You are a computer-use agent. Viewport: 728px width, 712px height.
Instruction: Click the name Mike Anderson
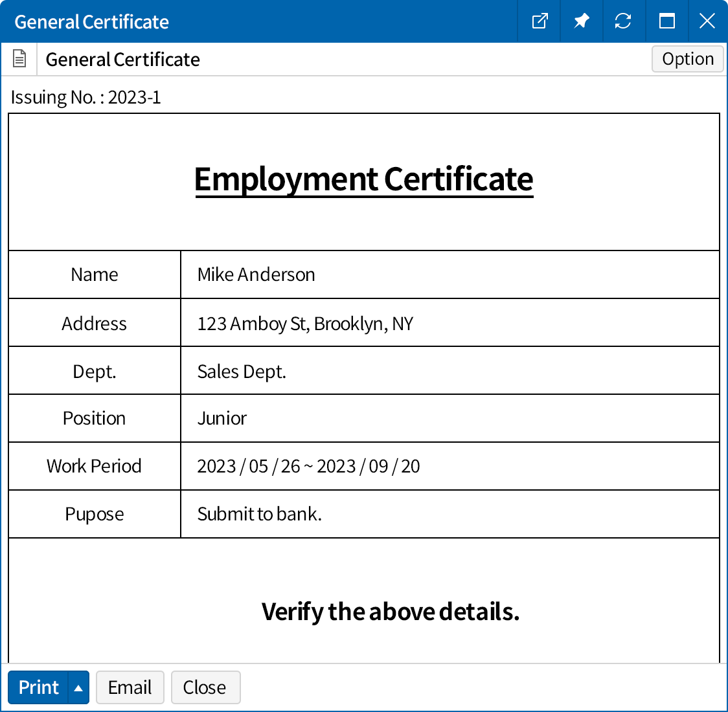tap(256, 274)
